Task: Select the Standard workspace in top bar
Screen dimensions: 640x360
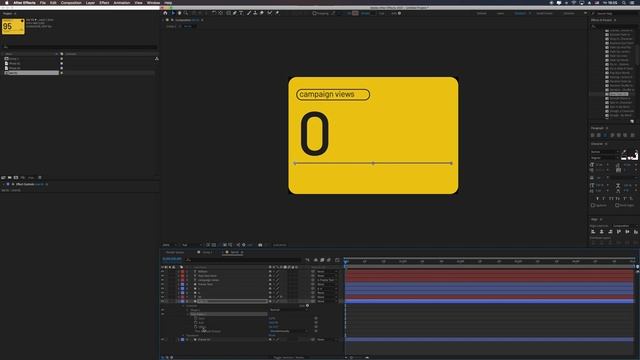Action: (520, 13)
